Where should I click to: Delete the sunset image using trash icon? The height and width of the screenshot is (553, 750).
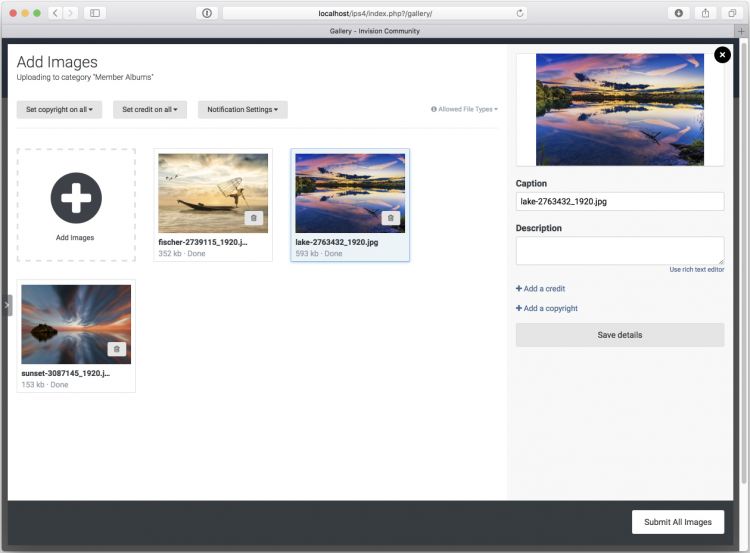point(117,349)
